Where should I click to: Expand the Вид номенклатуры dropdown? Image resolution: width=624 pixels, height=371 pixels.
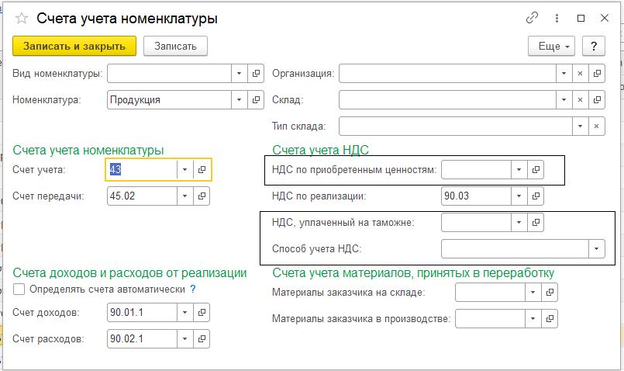click(x=239, y=73)
